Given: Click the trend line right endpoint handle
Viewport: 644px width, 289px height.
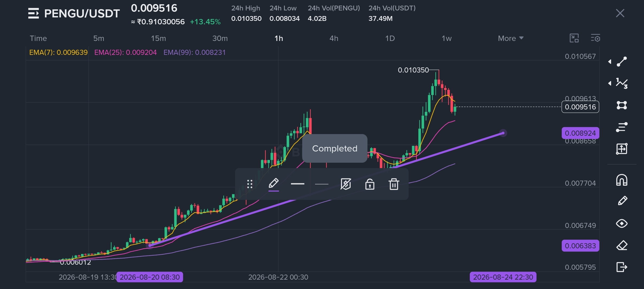Looking at the screenshot, I should (x=503, y=133).
